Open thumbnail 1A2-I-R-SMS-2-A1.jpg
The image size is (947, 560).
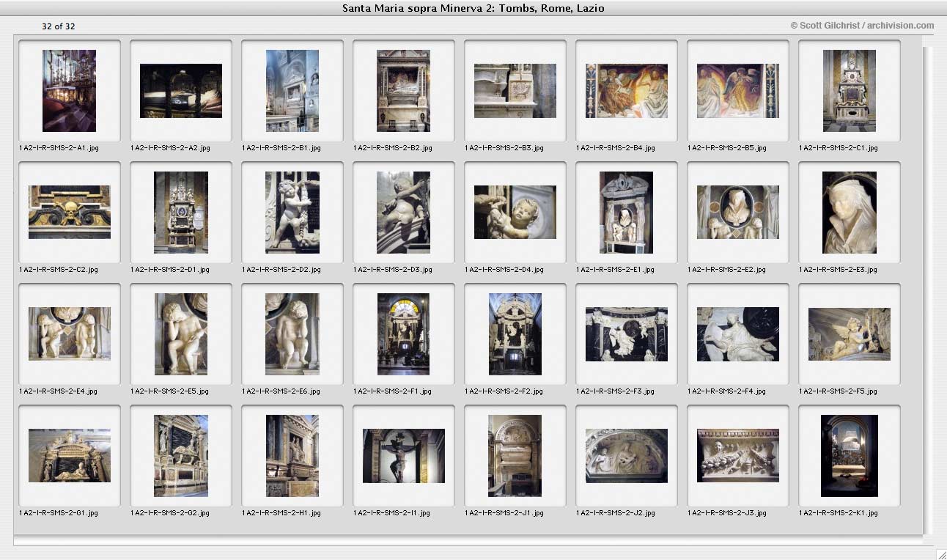[x=70, y=91]
